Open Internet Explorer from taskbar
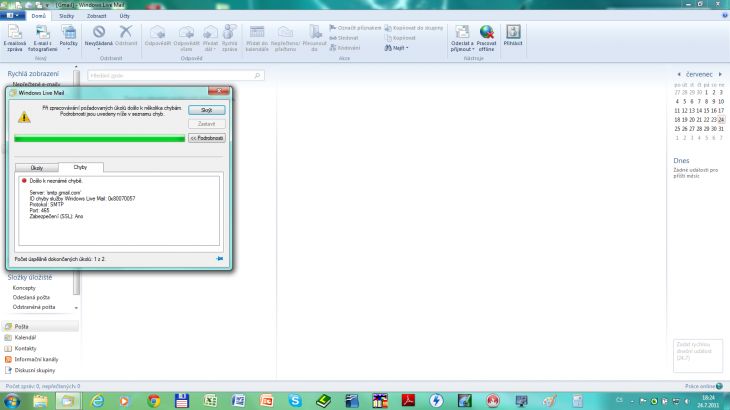 (x=97, y=401)
